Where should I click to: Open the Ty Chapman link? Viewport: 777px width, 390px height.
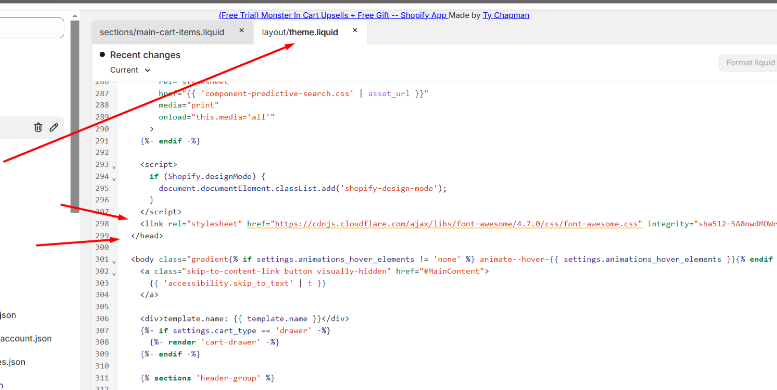coord(506,15)
